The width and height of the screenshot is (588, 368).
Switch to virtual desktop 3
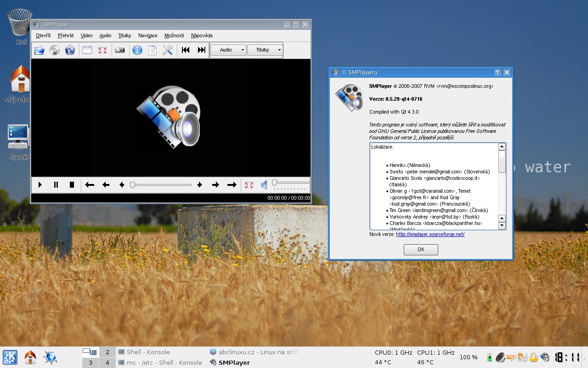tap(90, 363)
